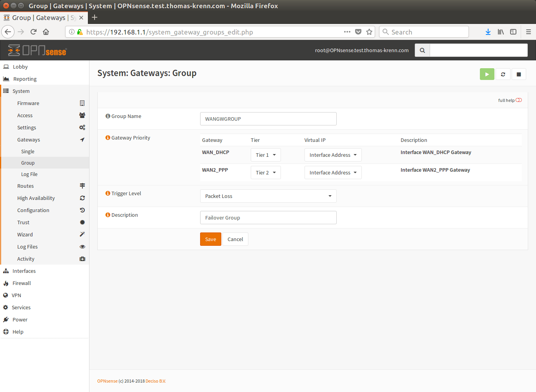Open WAN_DHCP Interface Address Virtual IP dropdown
This screenshot has width=536, height=392.
[x=333, y=155]
